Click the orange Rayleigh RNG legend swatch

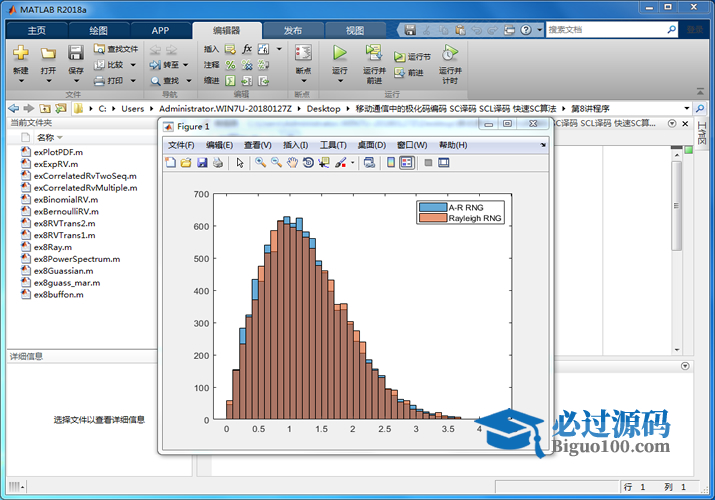click(433, 218)
